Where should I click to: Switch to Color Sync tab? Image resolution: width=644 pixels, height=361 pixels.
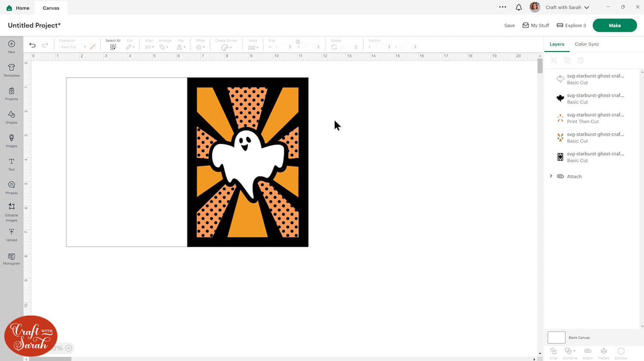pyautogui.click(x=586, y=44)
